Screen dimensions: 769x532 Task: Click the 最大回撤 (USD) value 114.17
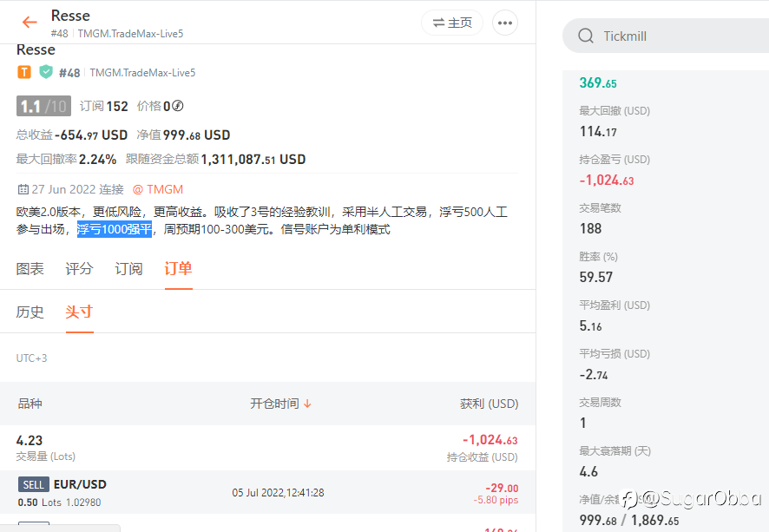click(x=598, y=131)
